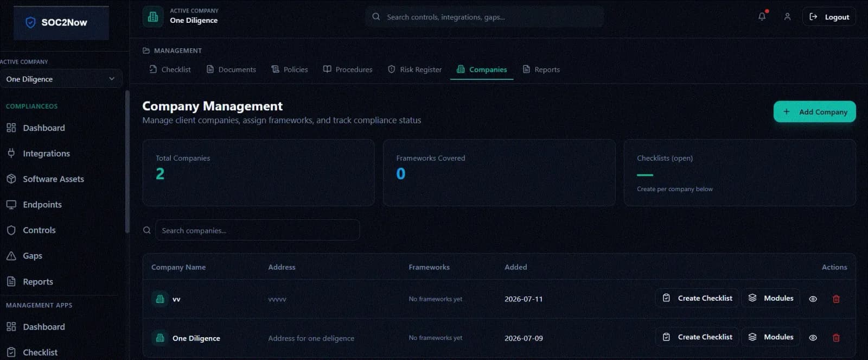This screenshot has width=868, height=360.
Task: Click the vv company building icon
Action: tap(159, 299)
